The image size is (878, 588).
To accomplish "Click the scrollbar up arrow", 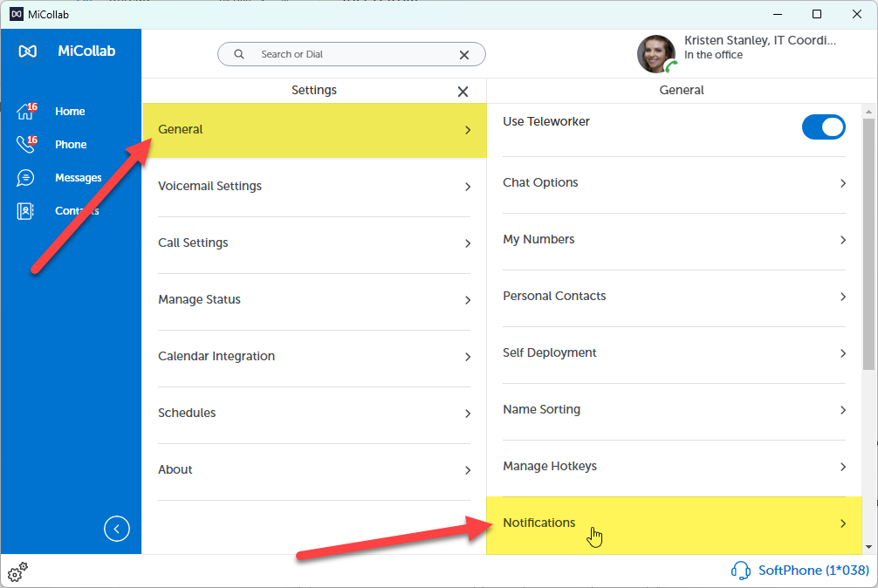I will point(868,112).
